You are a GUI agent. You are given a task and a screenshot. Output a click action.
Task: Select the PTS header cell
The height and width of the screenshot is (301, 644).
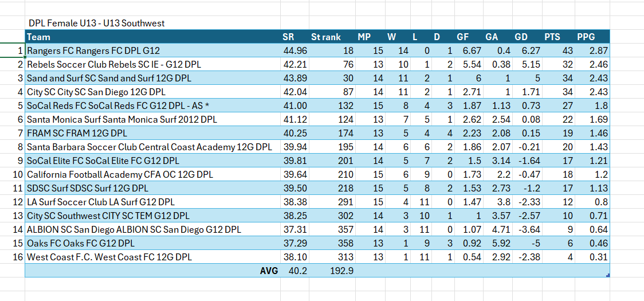pyautogui.click(x=552, y=37)
